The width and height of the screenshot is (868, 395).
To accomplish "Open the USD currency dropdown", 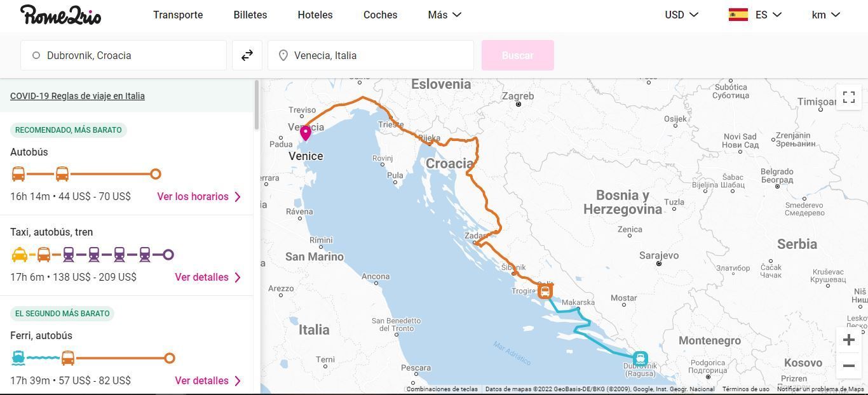I will (681, 15).
